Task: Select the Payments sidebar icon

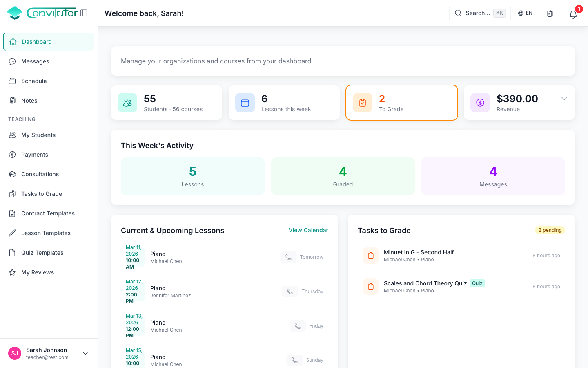Action: 13,155
